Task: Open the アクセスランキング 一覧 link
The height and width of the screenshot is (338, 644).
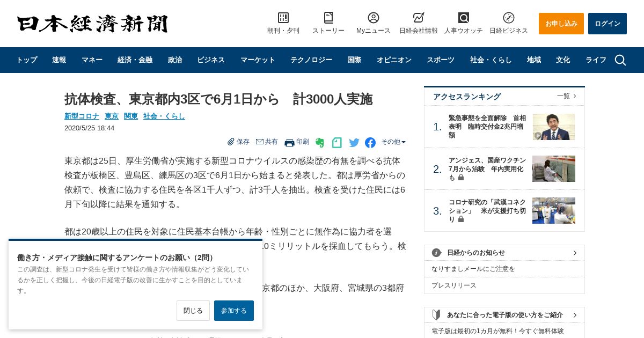Action: (567, 96)
